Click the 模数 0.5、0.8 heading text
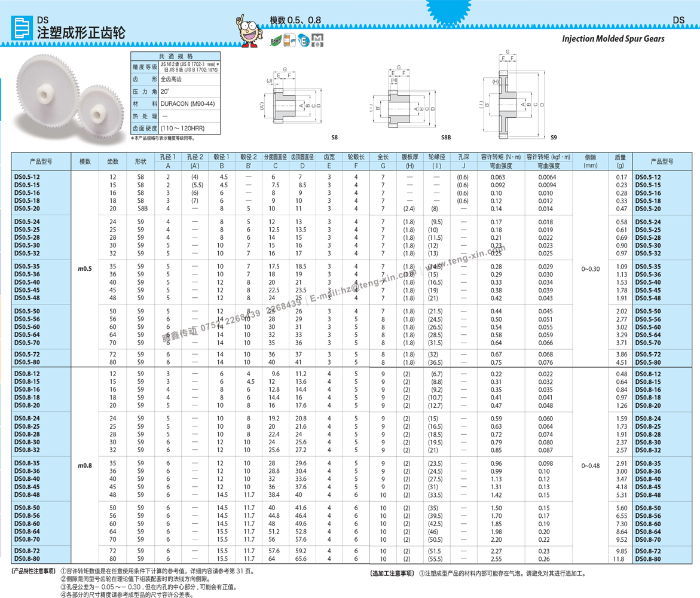 295,20
